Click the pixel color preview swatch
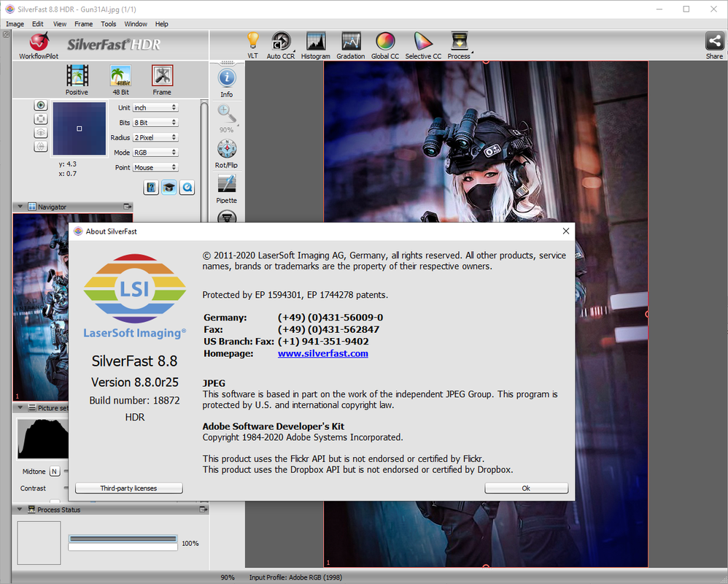 [x=80, y=128]
